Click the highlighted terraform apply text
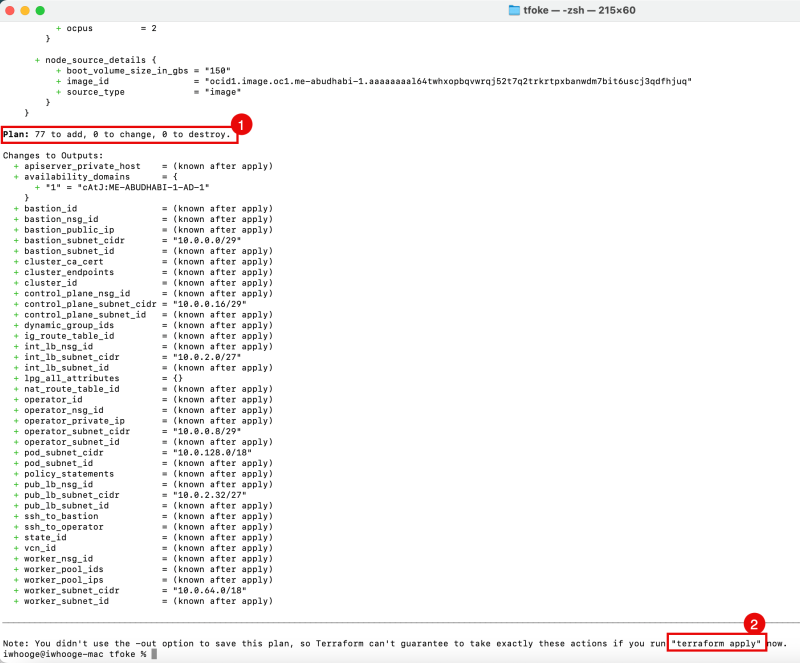Image resolution: width=800 pixels, height=663 pixels. tap(716, 643)
